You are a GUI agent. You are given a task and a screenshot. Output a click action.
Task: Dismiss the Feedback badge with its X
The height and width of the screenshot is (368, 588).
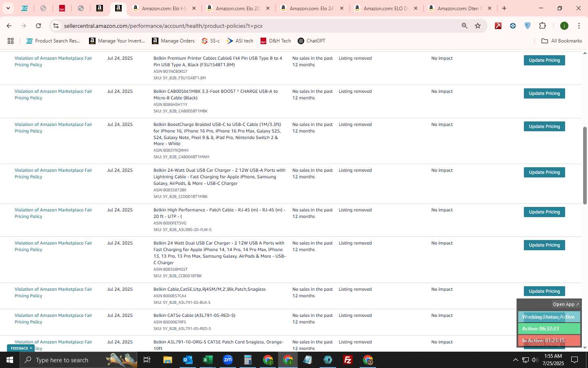(31, 348)
